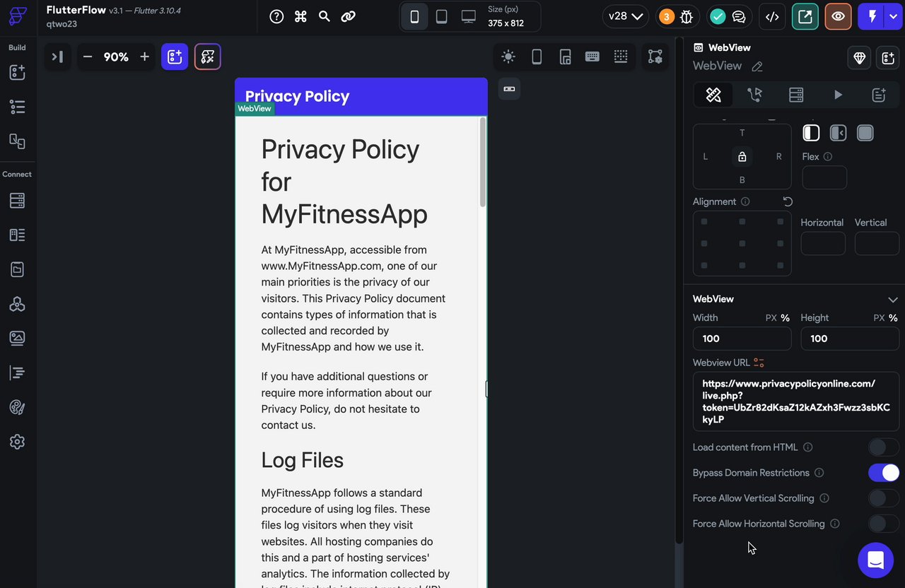Open the Widget Palette in left sidebar
This screenshot has height=588, width=905.
point(17,72)
